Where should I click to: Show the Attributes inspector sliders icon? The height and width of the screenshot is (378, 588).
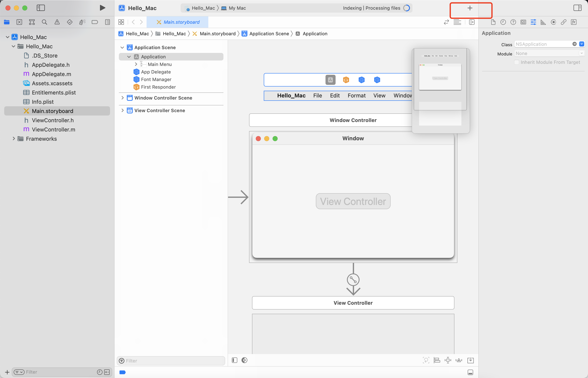pos(533,22)
